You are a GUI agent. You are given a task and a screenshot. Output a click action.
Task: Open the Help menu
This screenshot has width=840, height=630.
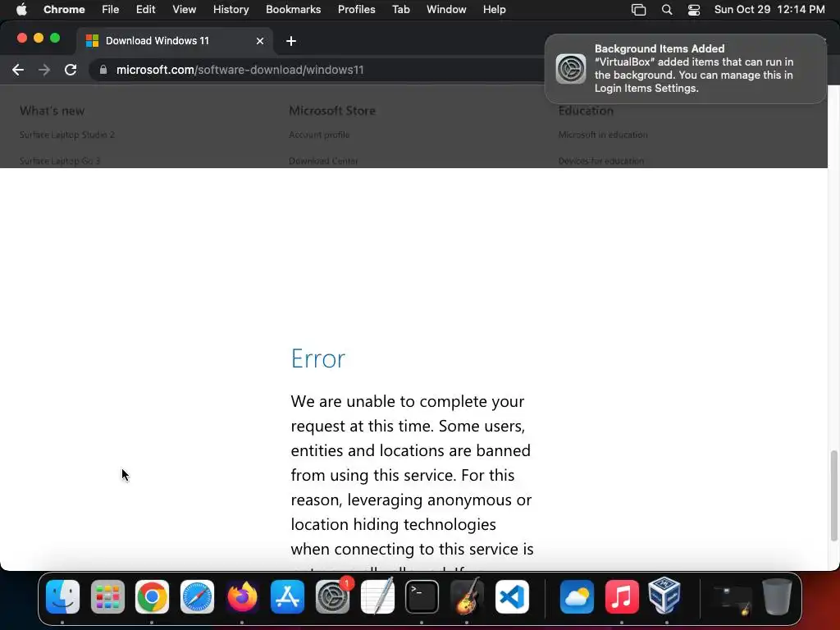(494, 10)
